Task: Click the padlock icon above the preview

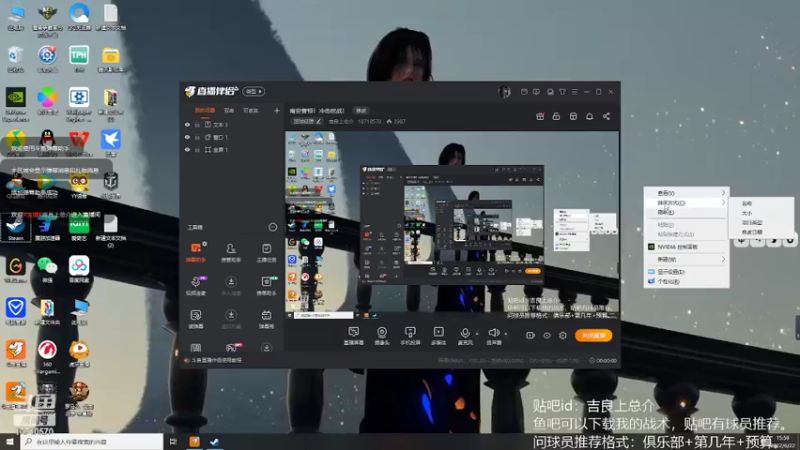Action: point(556,116)
